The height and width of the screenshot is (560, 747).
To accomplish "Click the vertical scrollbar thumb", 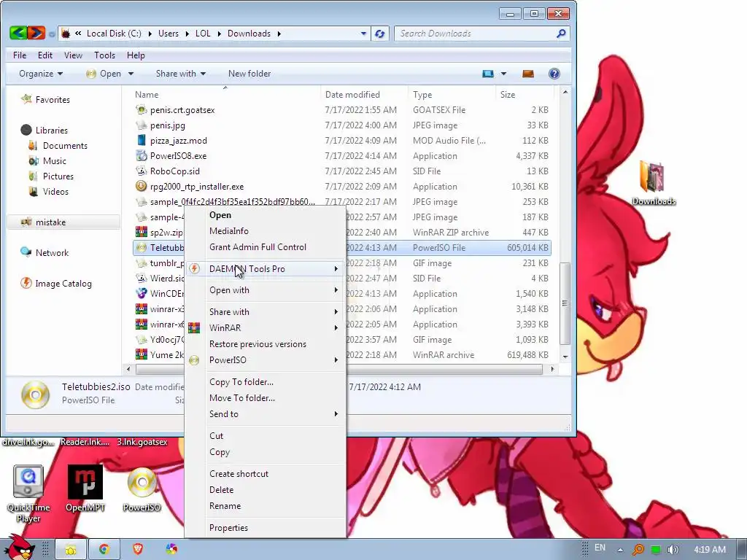I will [565, 303].
